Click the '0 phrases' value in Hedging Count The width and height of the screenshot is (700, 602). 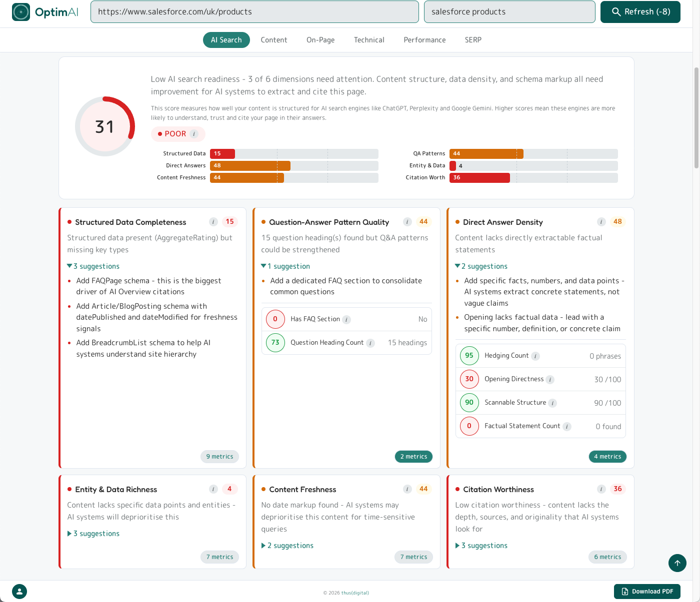(605, 356)
